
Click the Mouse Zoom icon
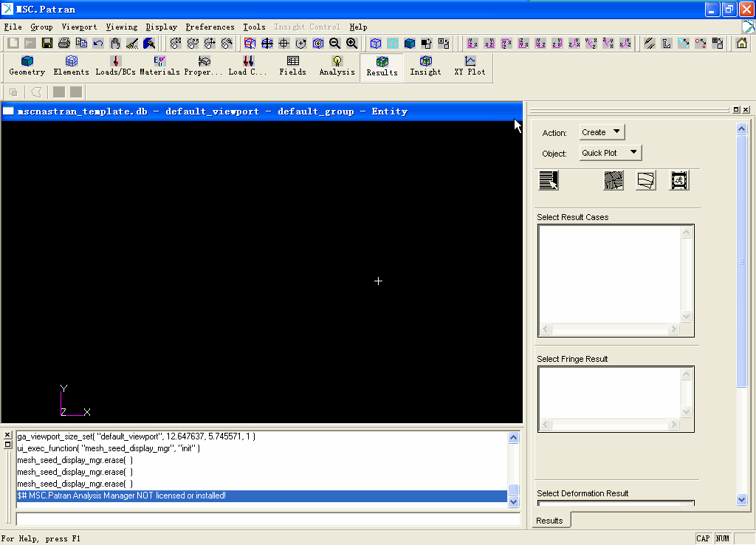227,44
